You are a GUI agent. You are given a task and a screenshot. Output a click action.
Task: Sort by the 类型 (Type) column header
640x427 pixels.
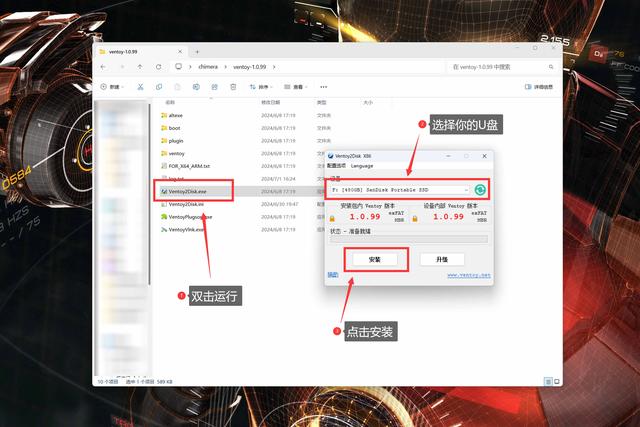(x=322, y=102)
